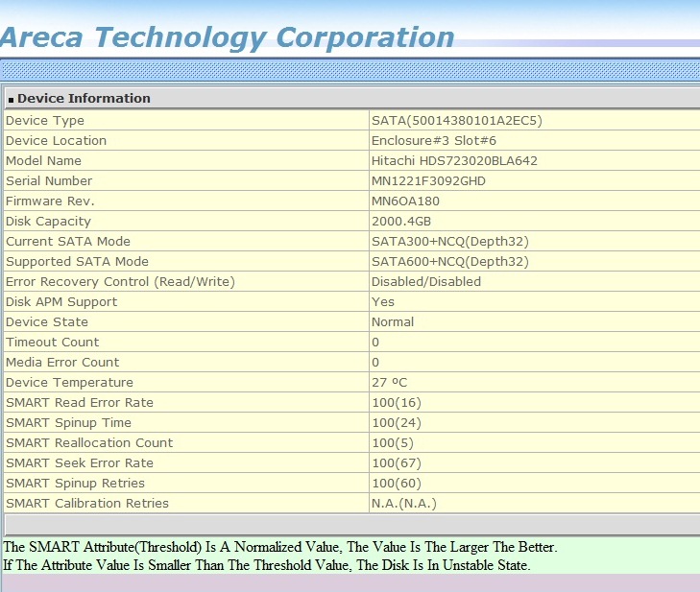Click the SMART Calibration Retries label
This screenshot has height=592, width=700.
tap(87, 503)
